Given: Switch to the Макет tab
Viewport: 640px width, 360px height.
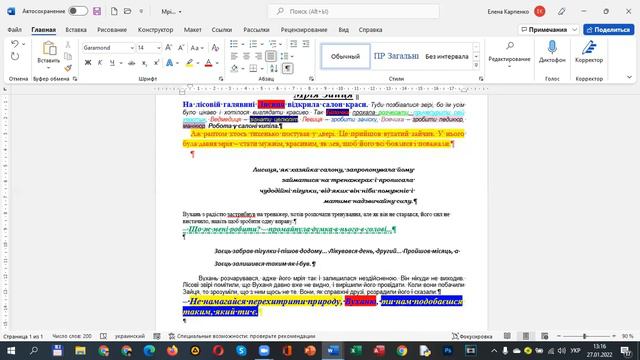Looking at the screenshot, I should click(x=193, y=30).
